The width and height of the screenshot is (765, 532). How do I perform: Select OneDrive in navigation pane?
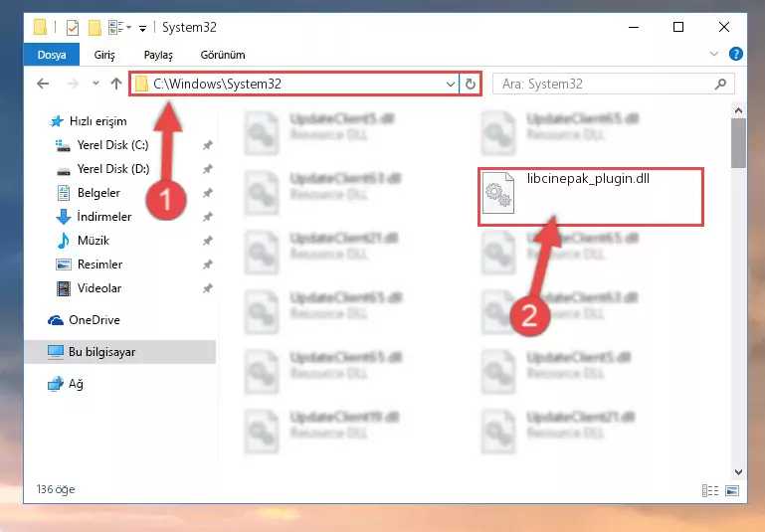point(95,320)
